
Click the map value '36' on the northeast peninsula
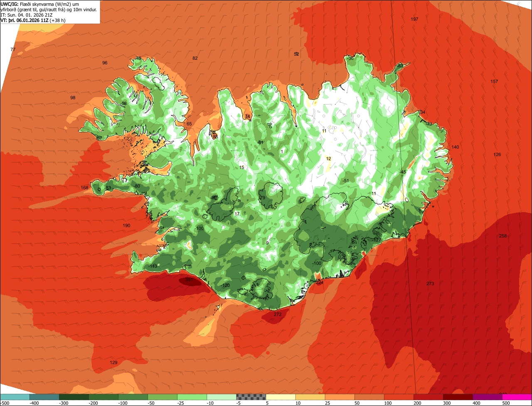coord(351,58)
